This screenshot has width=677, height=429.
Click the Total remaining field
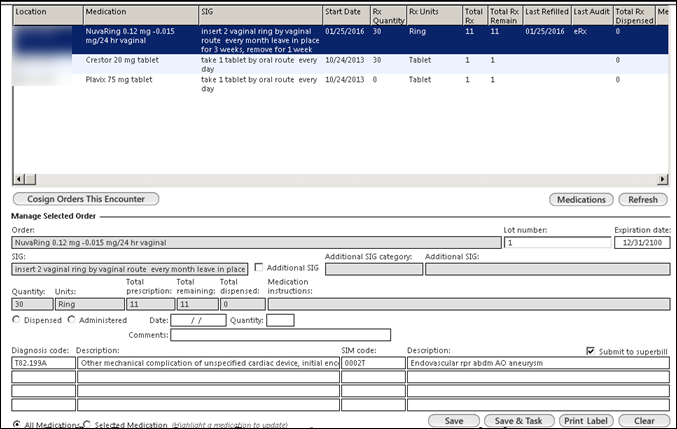[x=198, y=304]
